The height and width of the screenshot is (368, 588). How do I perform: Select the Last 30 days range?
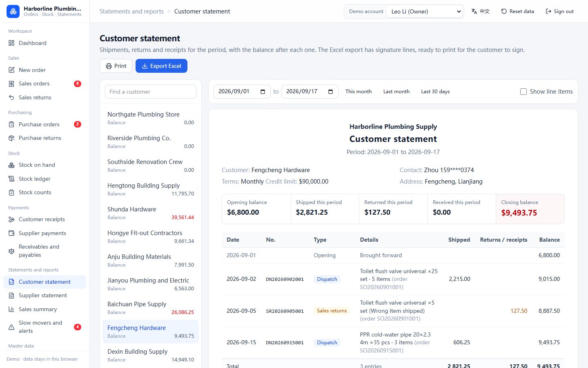pos(435,92)
